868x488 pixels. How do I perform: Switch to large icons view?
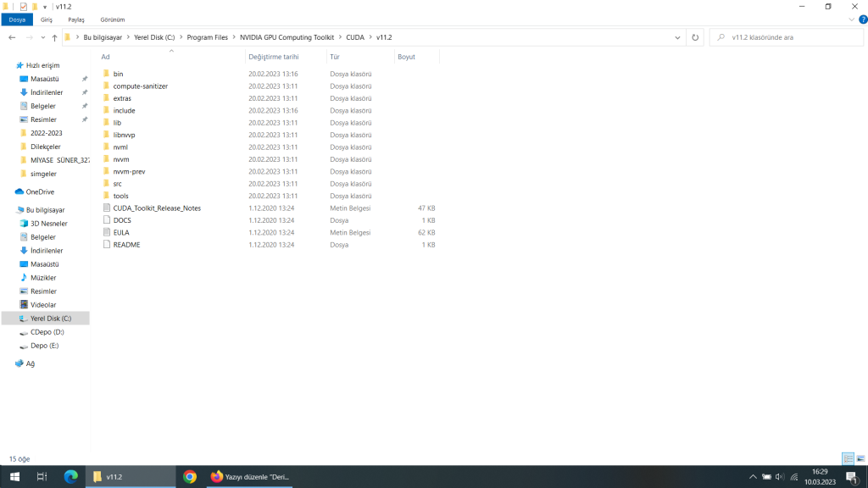click(x=860, y=458)
